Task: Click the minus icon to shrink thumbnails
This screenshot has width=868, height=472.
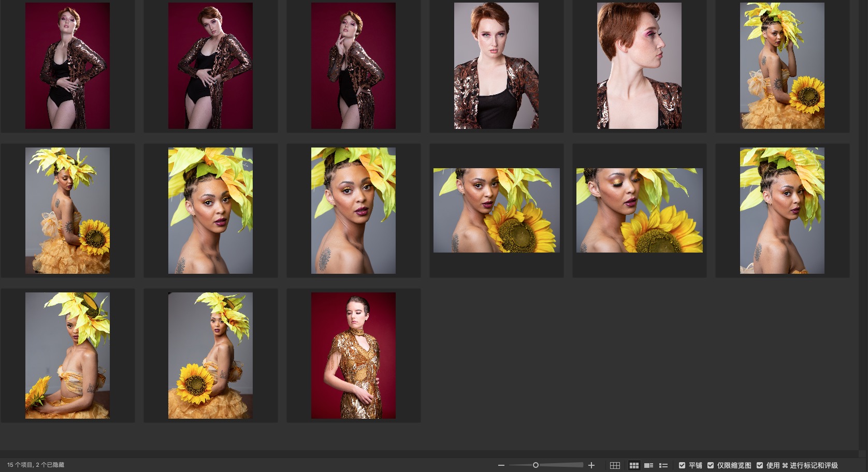Action: click(x=501, y=465)
